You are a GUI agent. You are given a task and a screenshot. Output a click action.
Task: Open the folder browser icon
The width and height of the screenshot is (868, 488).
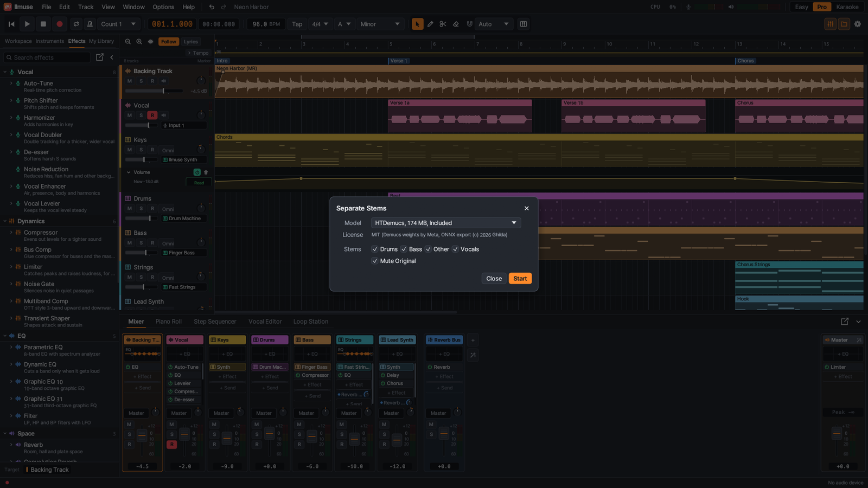[x=844, y=24]
